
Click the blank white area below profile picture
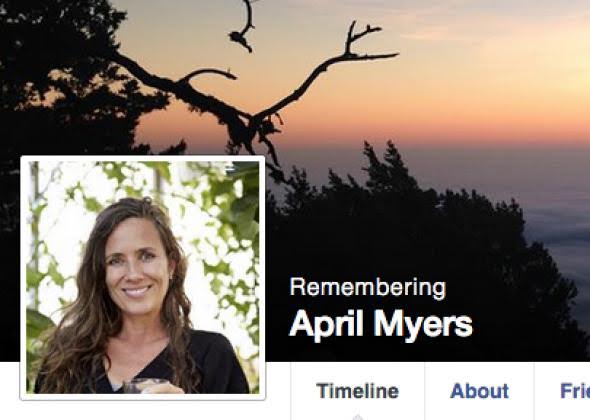(143, 411)
